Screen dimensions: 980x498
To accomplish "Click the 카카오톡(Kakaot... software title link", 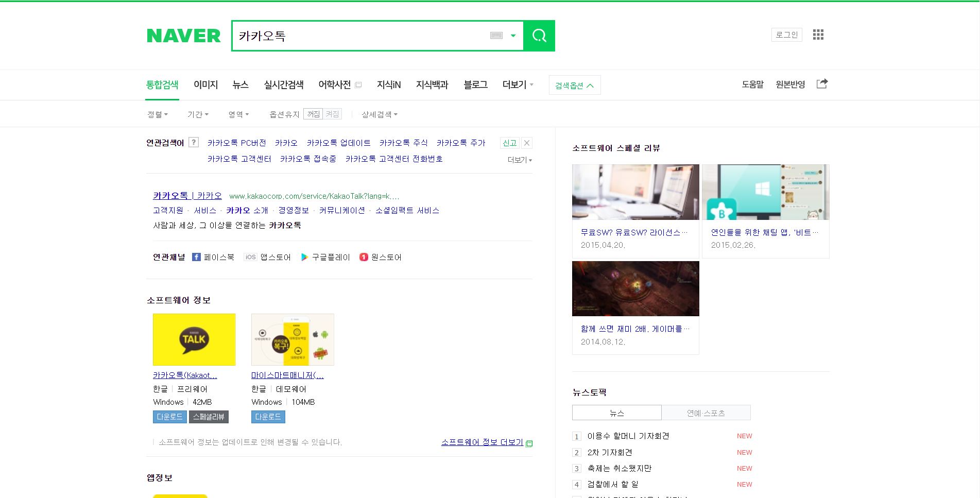I will [185, 375].
